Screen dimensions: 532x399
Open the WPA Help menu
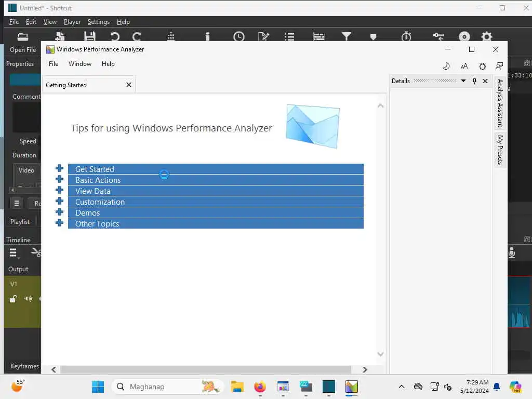click(x=108, y=64)
